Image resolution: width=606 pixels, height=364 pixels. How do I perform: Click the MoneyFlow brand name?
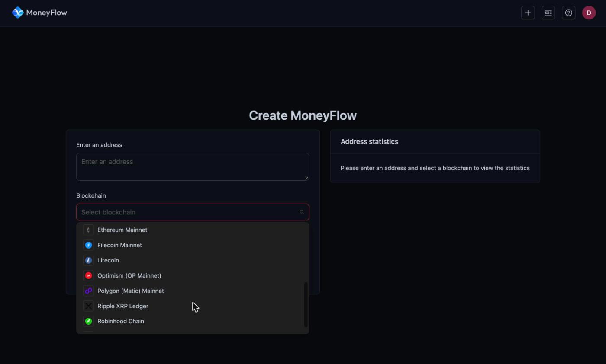click(x=46, y=13)
